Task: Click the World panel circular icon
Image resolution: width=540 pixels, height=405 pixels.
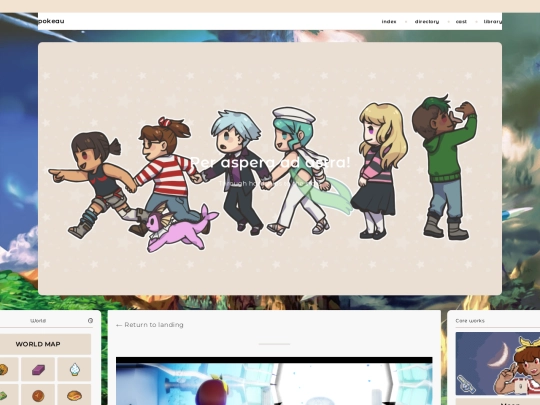Action: (x=90, y=320)
